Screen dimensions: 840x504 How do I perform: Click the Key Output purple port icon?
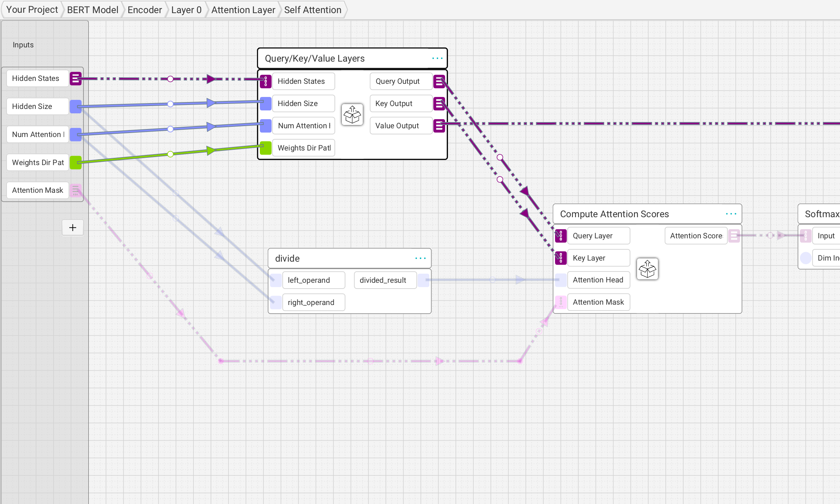pyautogui.click(x=439, y=103)
